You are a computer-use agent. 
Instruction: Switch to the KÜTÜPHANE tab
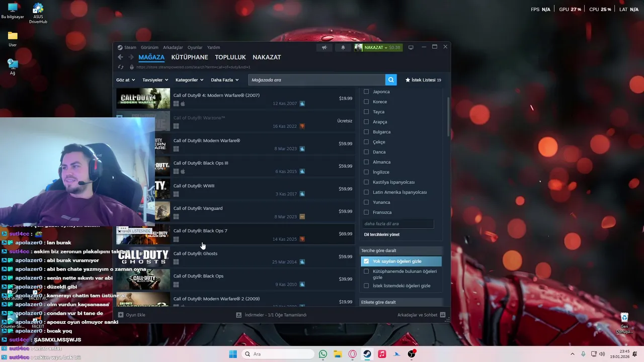pos(190,57)
